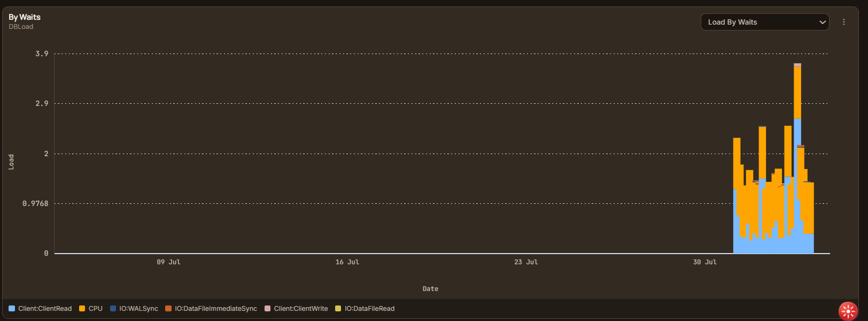Toggle the CPU legend series
This screenshot has width=868, height=321.
pos(91,309)
